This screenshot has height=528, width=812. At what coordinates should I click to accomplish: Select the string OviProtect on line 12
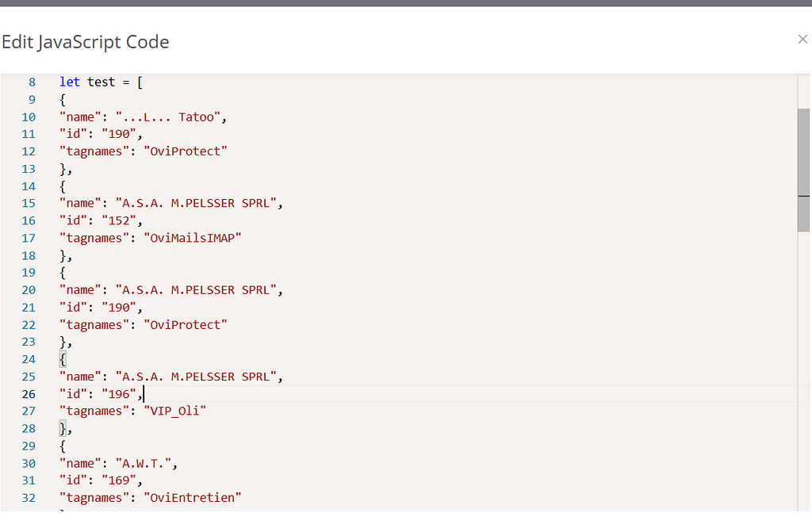186,151
